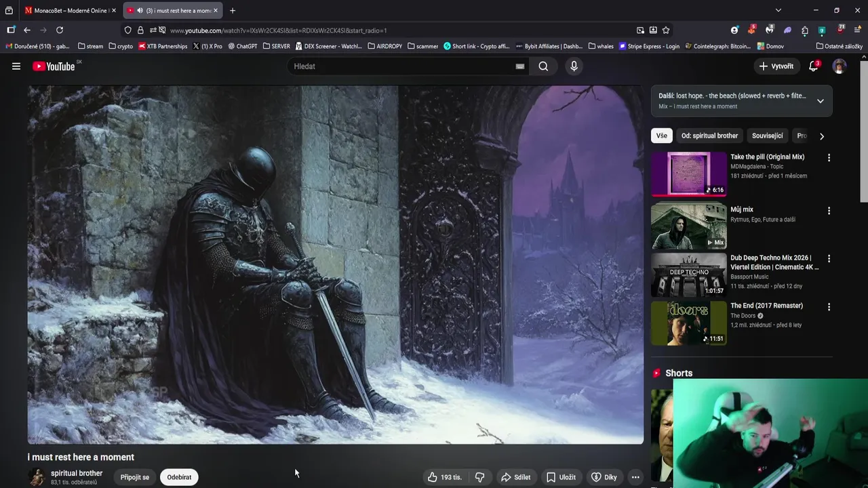Switch to the MonacoBet tab

(66, 10)
